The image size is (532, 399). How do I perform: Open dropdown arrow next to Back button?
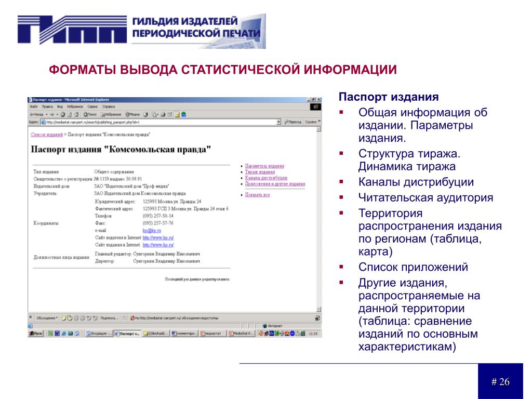[x=46, y=114]
